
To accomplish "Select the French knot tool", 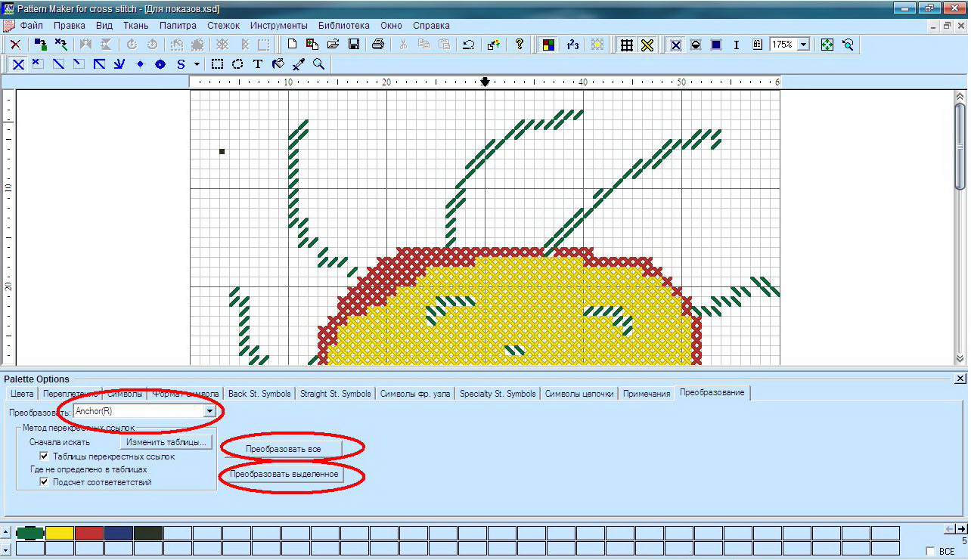I will point(140,64).
